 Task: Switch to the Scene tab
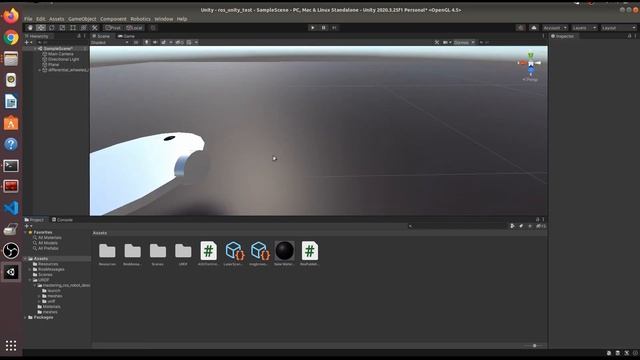101,36
